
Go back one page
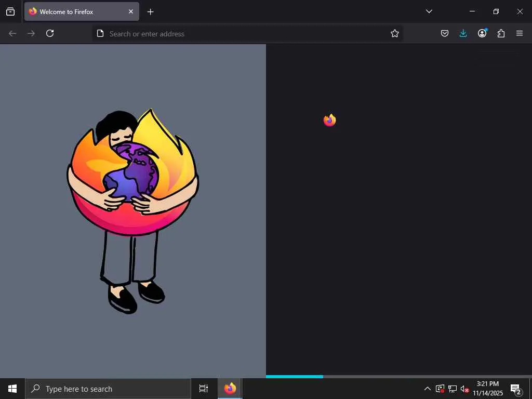(x=12, y=33)
